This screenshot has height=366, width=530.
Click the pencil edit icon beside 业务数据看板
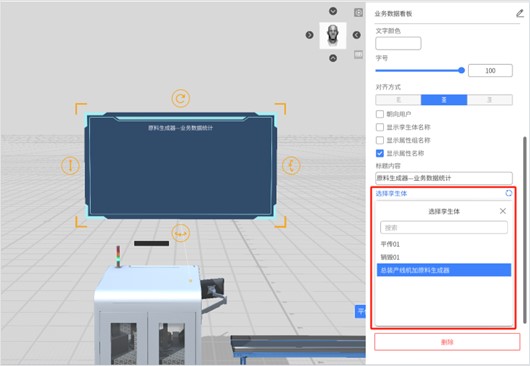(x=520, y=14)
